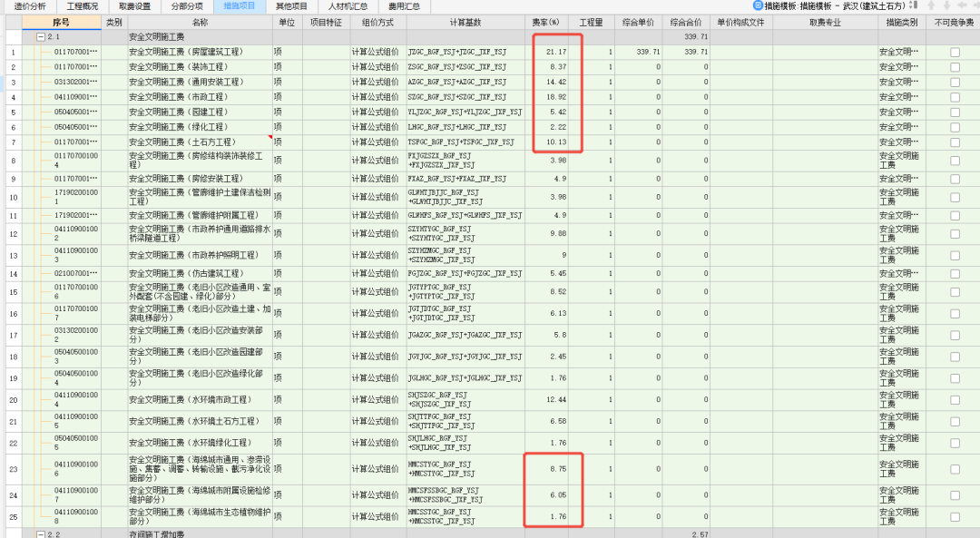The width and height of the screenshot is (980, 538).
Task: Switch to the 造价分析 tab
Action: coord(30,6)
